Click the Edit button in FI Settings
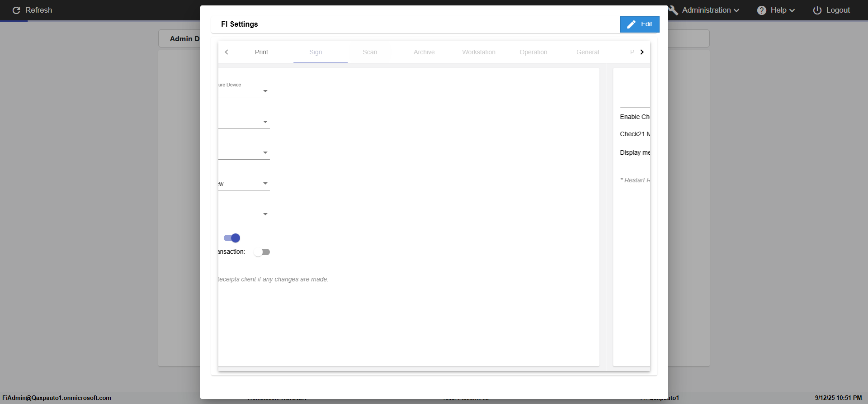The width and height of the screenshot is (868, 404). (x=640, y=24)
